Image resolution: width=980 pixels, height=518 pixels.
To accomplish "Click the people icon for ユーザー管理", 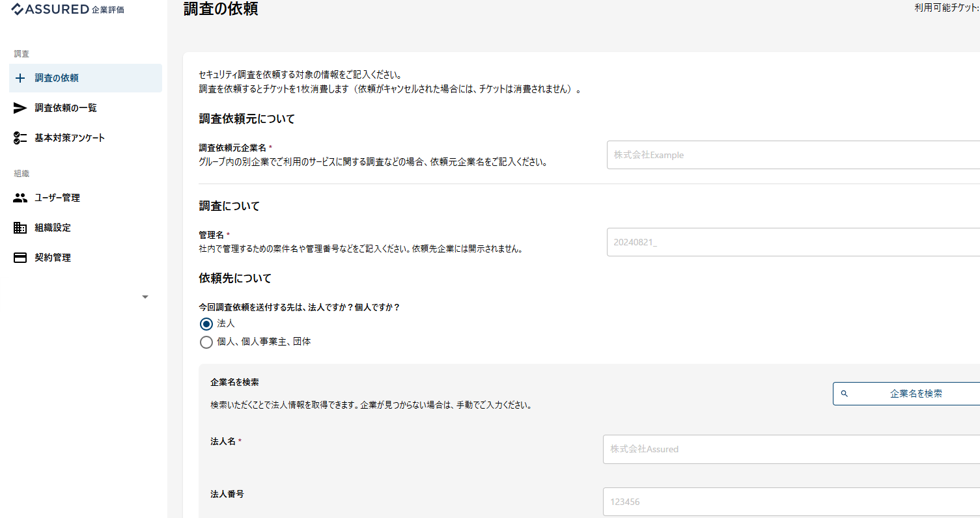I will 20,198.
